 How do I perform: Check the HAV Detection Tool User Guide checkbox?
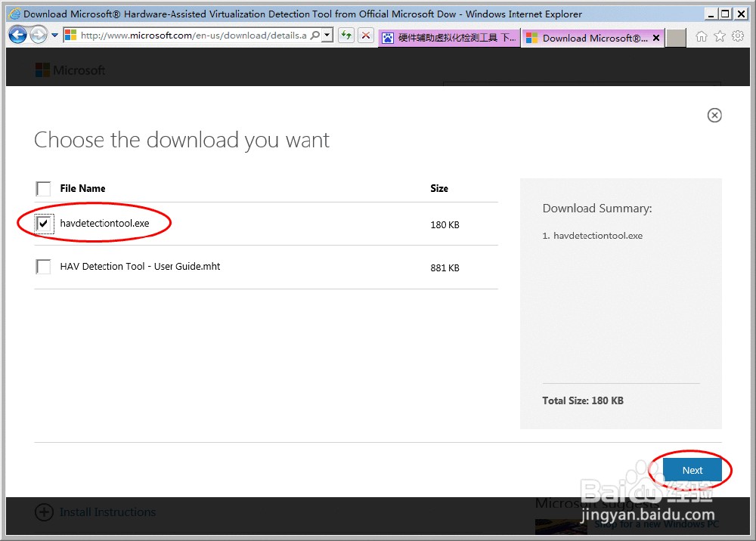43,267
